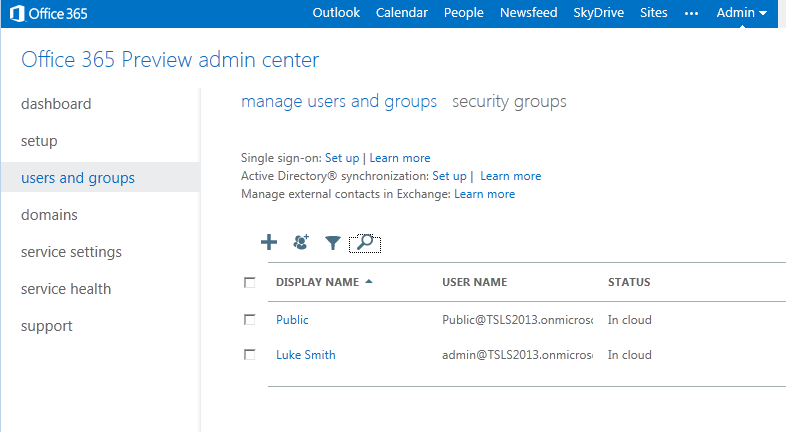
Task: Expand the Admin dropdown menu
Action: click(x=741, y=13)
